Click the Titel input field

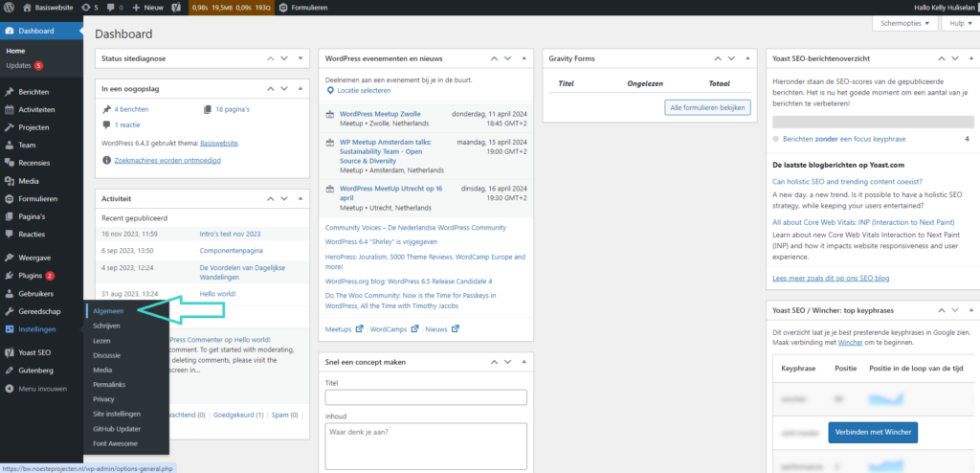426,397
